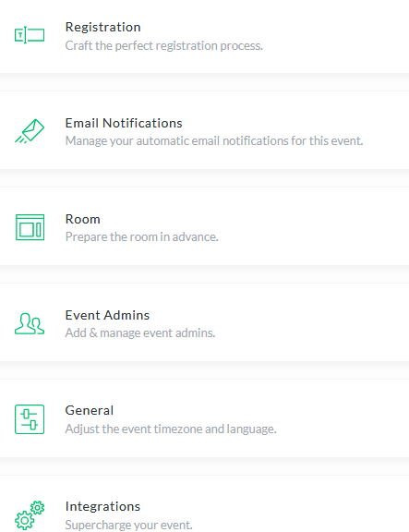Click the Event Admins people icon
Screen dimensions: 409x532
click(x=30, y=323)
